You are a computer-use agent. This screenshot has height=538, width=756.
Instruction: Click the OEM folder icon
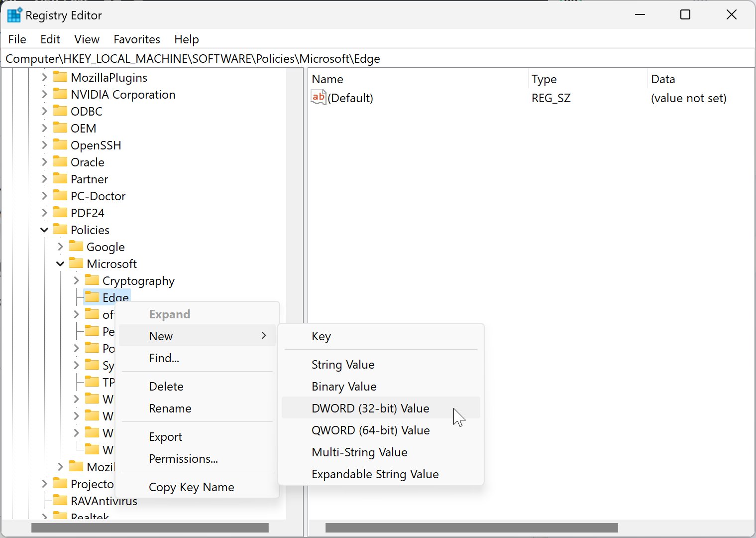point(60,128)
